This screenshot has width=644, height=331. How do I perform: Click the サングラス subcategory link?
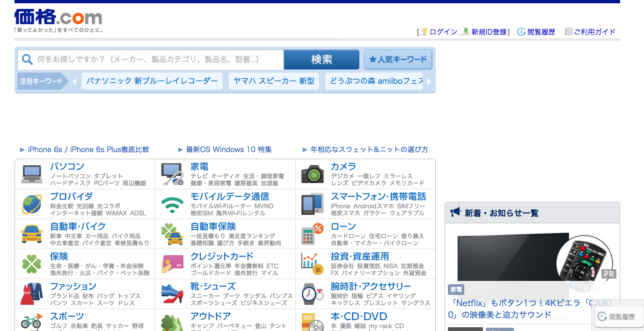[415, 303]
